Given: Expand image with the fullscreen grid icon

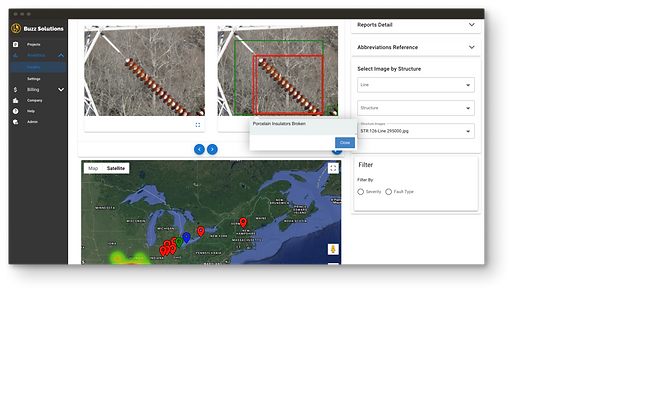Looking at the screenshot, I should [x=198, y=125].
